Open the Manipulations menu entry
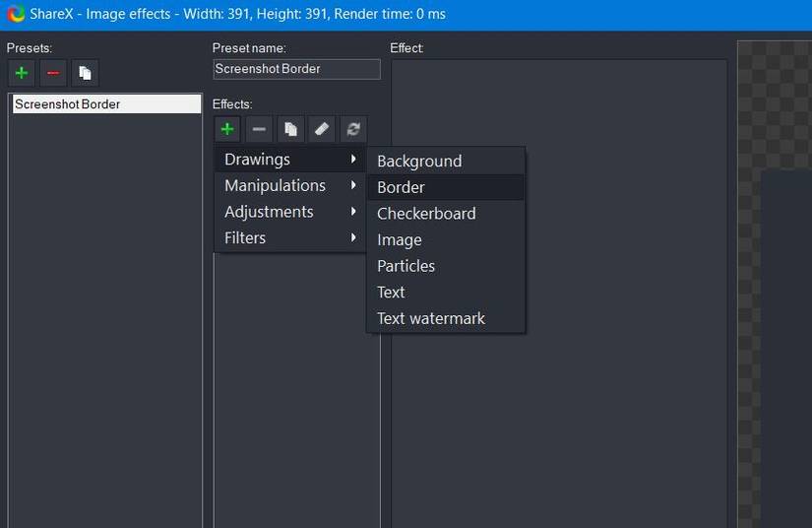812x528 pixels. coord(290,185)
